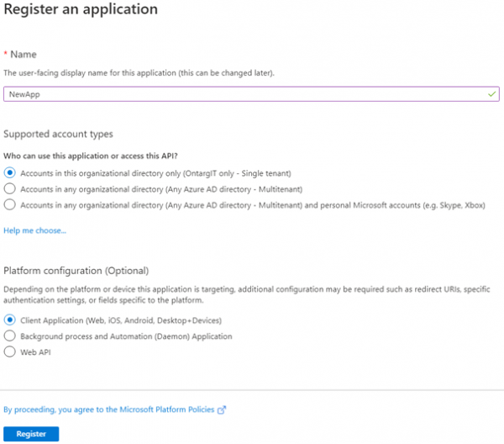The width and height of the screenshot is (504, 444).
Task: Click the user-facing display name description text
Action: (x=139, y=73)
